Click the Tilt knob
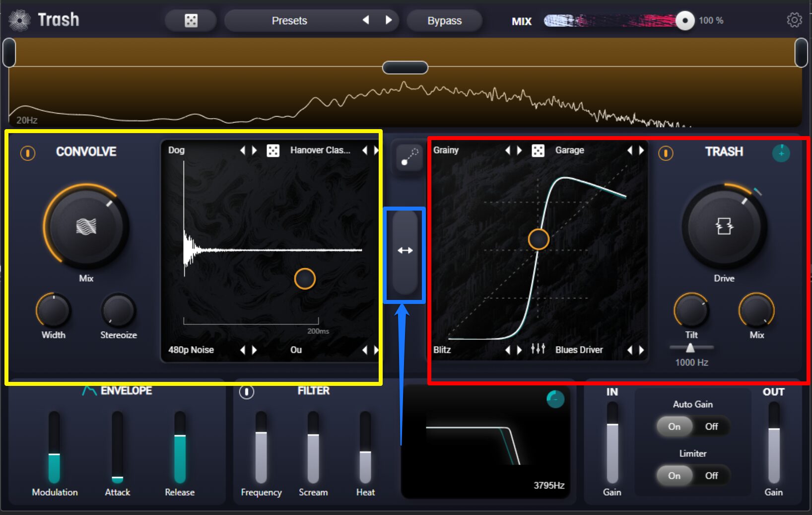This screenshot has width=812, height=515. [x=691, y=311]
